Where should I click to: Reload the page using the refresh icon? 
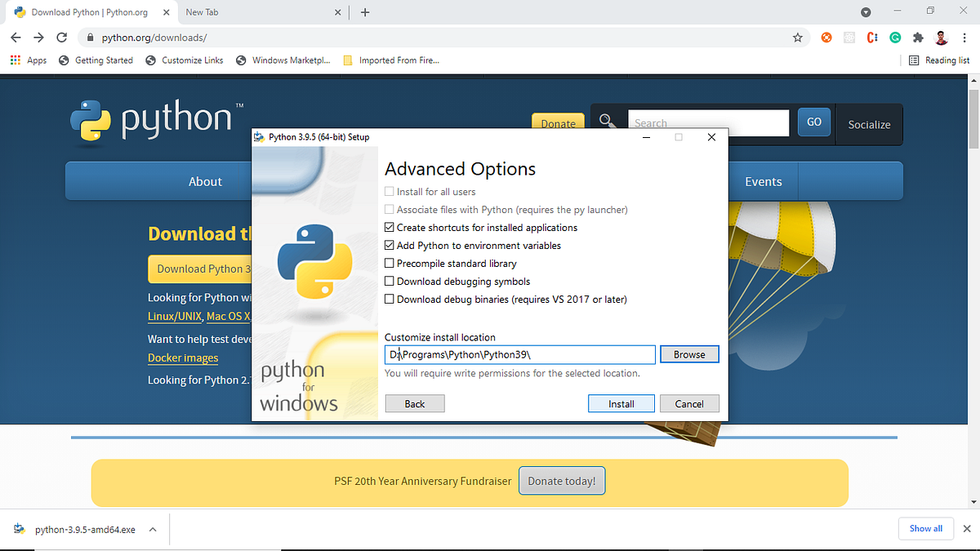point(61,37)
